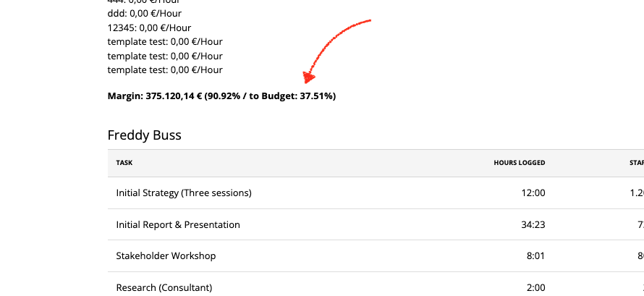Click the partially visible STAR column header
Screen dimensions: 644x296
637,163
